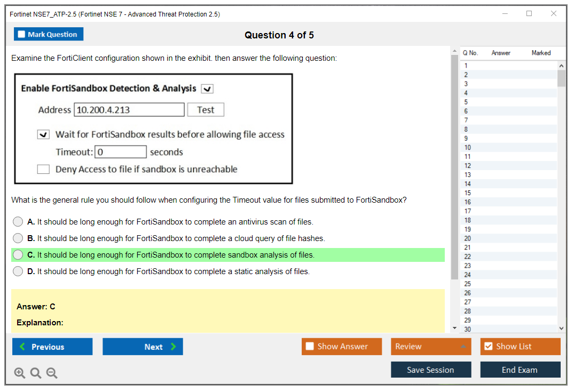Toggle the Mark Question checkbox
The image size is (574, 392).
[x=22, y=35]
